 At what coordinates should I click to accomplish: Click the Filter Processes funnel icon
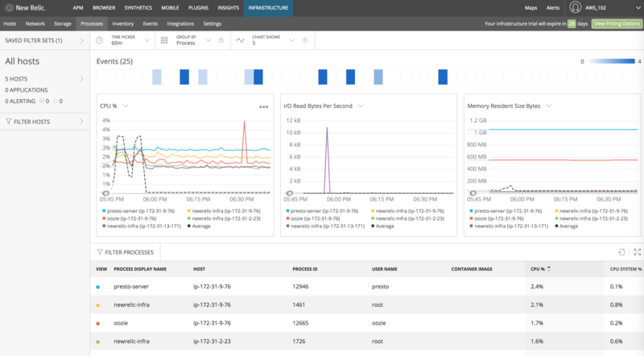[100, 251]
